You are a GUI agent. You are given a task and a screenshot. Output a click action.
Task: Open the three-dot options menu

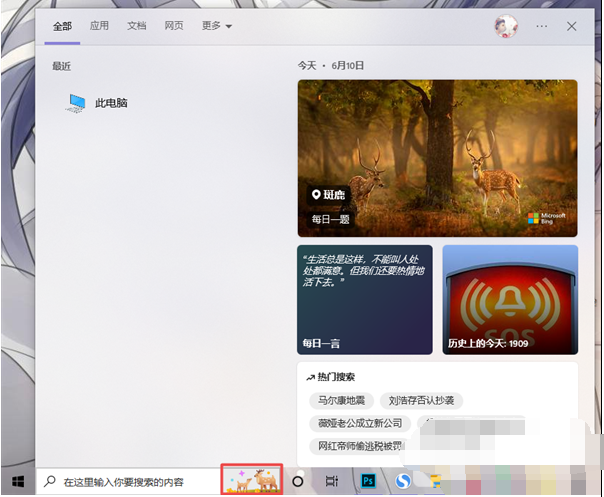tap(541, 27)
